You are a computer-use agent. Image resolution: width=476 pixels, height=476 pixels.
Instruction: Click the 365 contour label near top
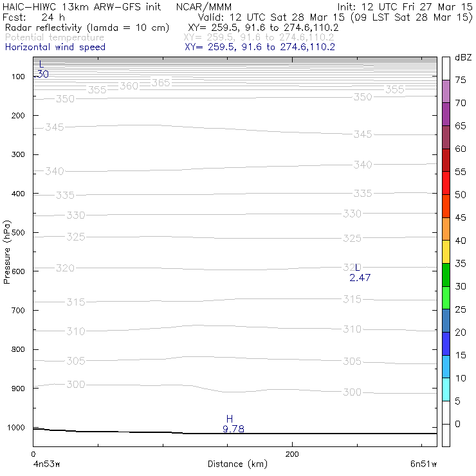161,82
